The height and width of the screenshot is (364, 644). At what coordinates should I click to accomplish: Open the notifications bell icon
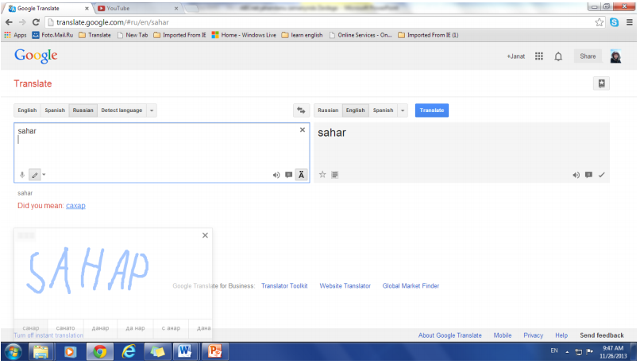(558, 56)
